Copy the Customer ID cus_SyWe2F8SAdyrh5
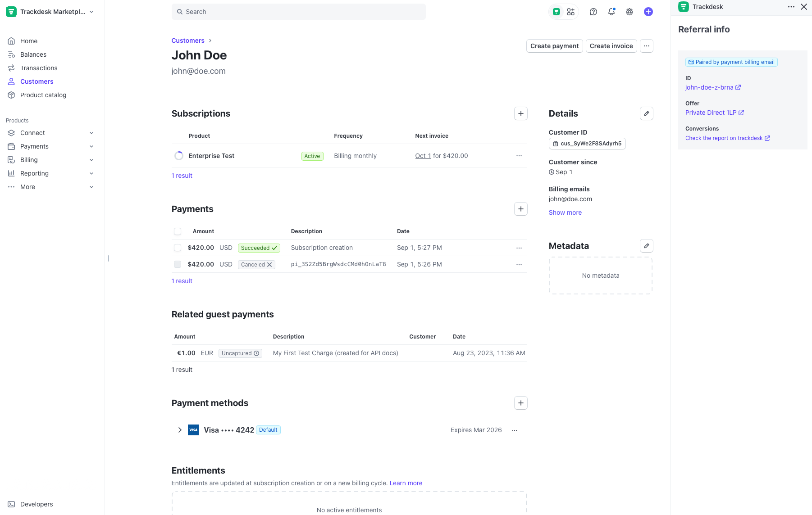 point(587,144)
